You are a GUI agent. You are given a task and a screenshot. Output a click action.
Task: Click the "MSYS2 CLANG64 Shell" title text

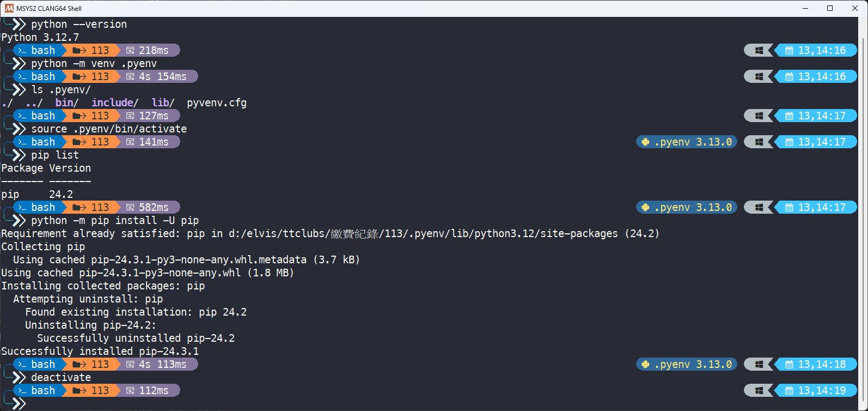[49, 8]
